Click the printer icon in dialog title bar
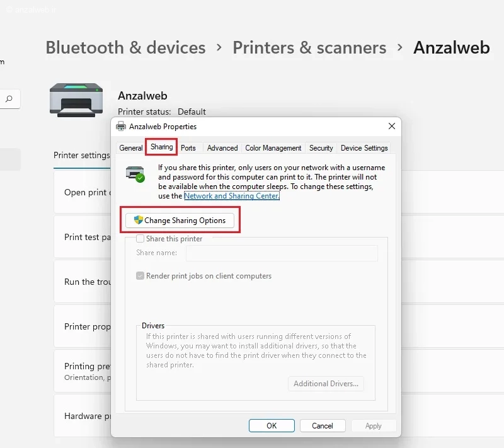 coord(121,126)
